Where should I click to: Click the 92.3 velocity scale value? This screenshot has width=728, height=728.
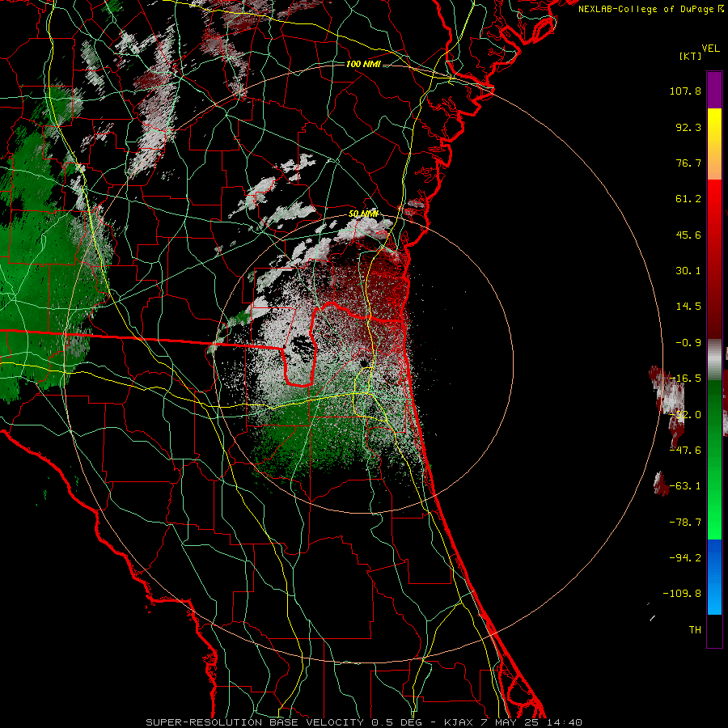click(x=688, y=127)
